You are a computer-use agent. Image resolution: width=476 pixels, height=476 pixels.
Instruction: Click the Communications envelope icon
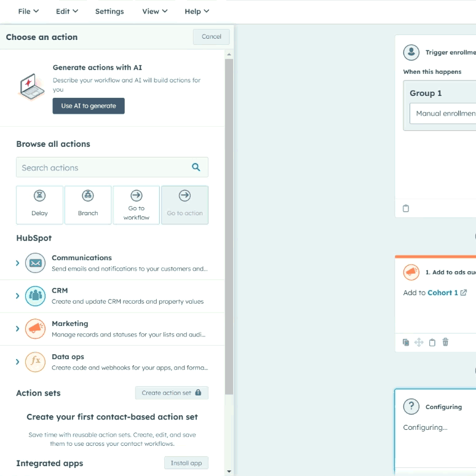tap(35, 263)
